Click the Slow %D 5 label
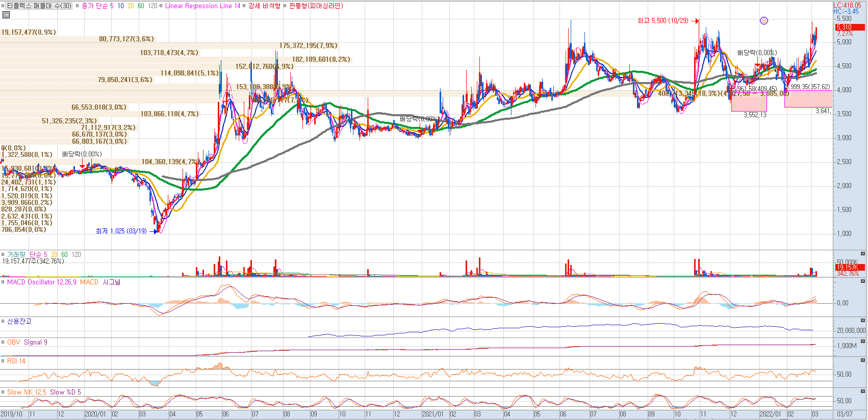868x420 pixels. pyautogui.click(x=65, y=392)
